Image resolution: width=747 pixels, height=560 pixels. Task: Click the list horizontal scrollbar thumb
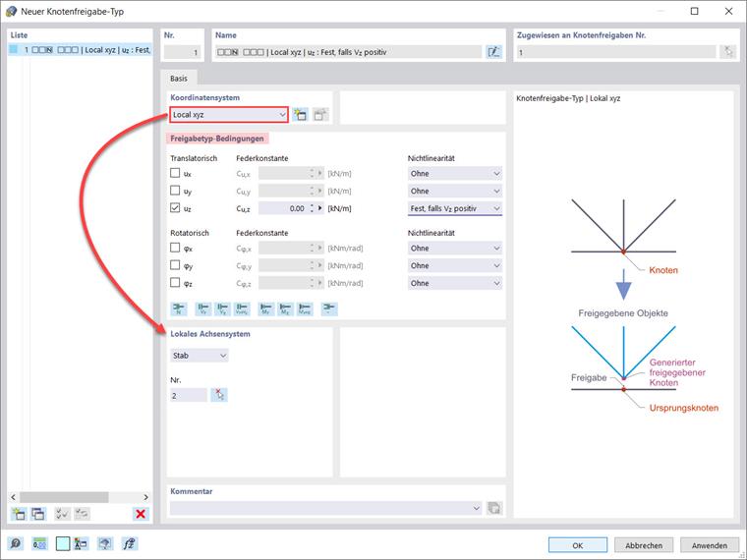[x=64, y=497]
